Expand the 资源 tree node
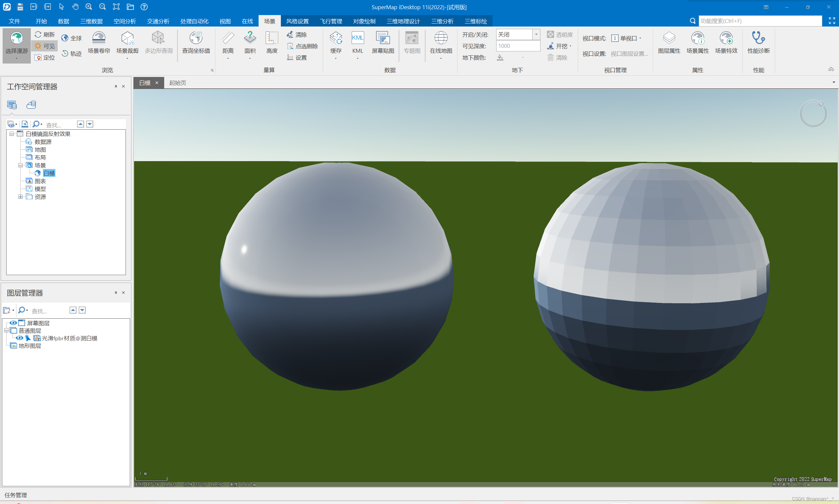 click(x=20, y=196)
